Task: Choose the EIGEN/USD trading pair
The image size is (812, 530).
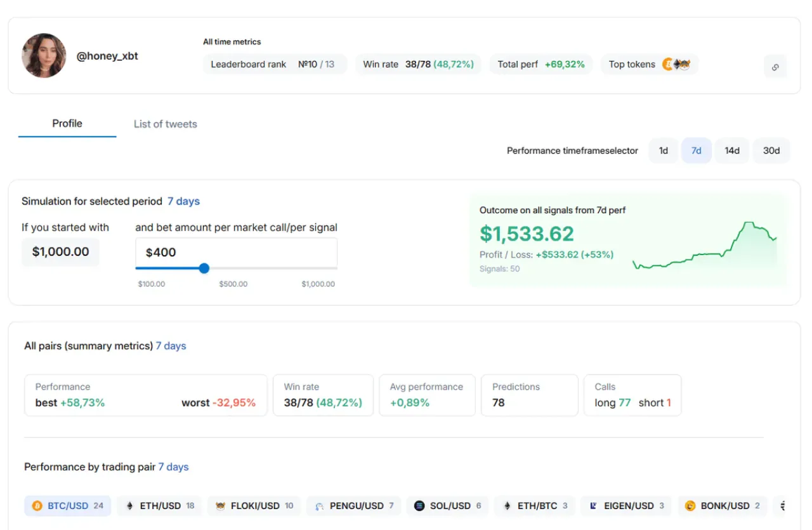Action: tap(627, 506)
